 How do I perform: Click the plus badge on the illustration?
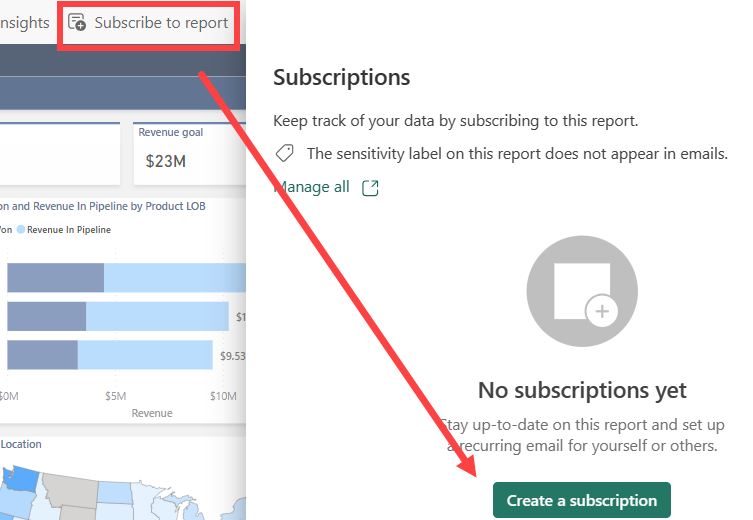(602, 311)
